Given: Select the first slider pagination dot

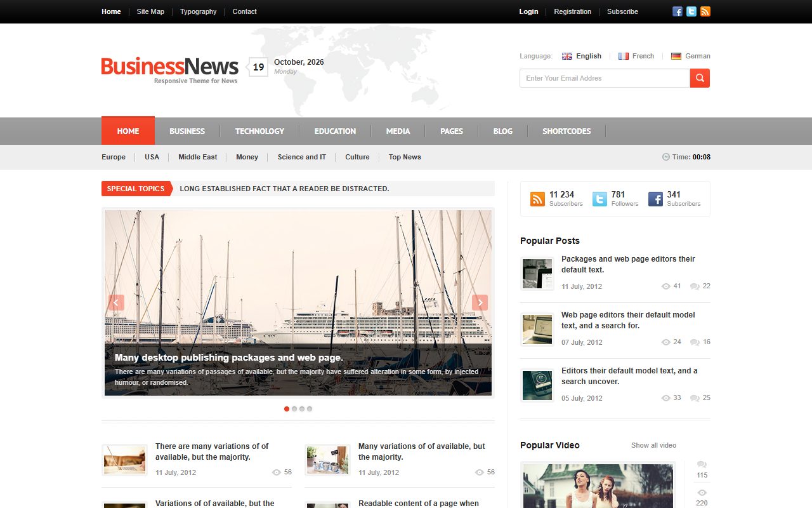Looking at the screenshot, I should [x=287, y=409].
